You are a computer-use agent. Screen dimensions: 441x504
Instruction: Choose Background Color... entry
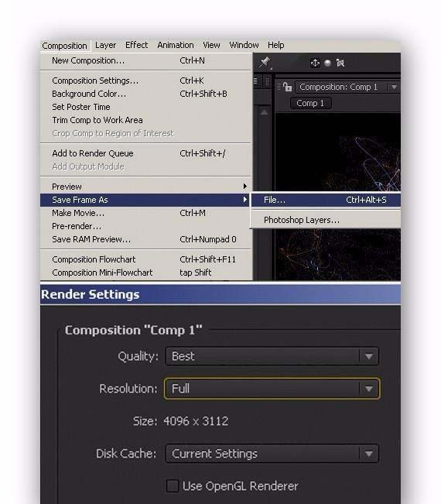pos(146,94)
